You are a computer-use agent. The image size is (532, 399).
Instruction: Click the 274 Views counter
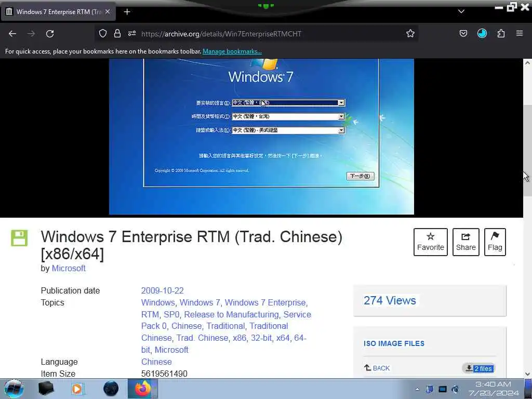[x=390, y=301]
